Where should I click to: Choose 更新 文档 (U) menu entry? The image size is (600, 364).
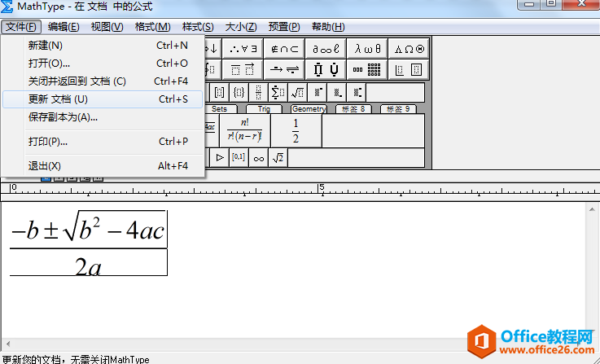point(103,99)
